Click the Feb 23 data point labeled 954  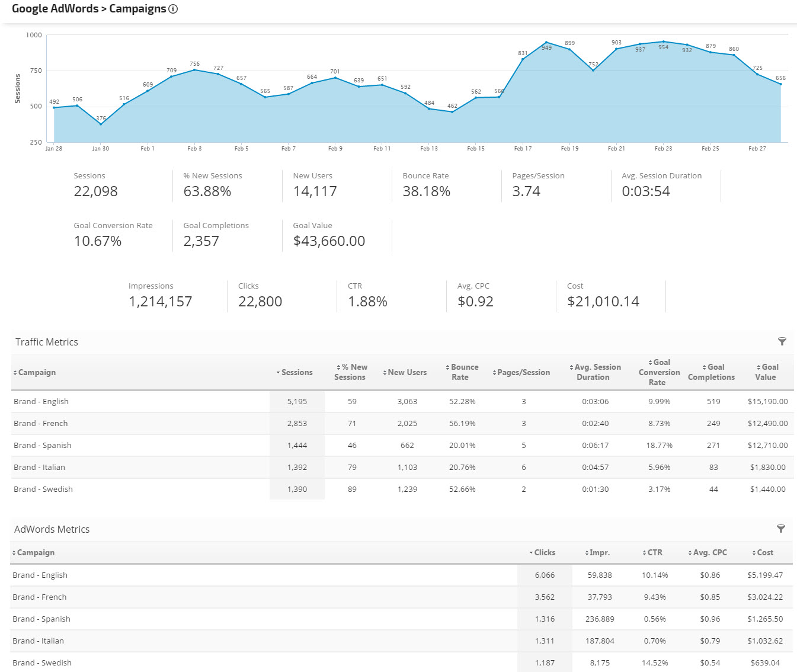point(663,42)
